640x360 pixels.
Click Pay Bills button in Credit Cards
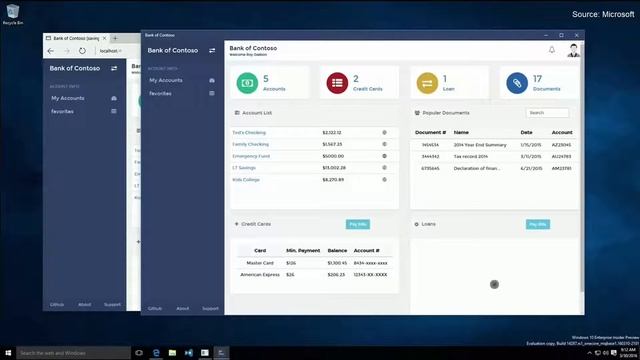(x=358, y=224)
